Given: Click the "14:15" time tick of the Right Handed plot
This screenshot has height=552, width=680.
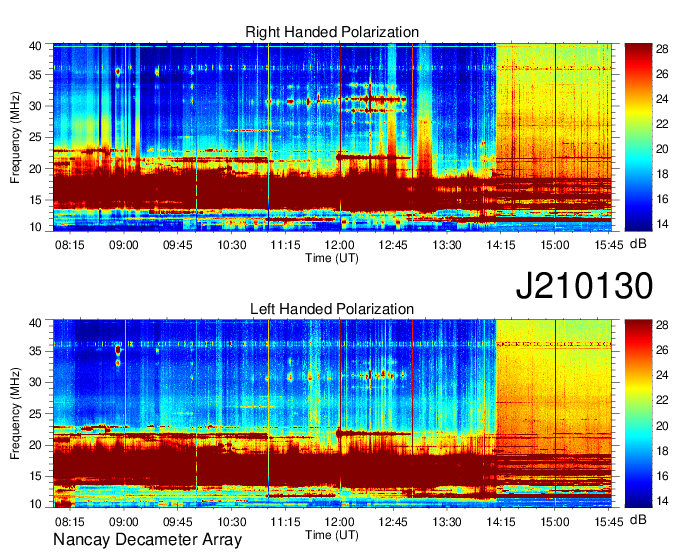Looking at the screenshot, I should coord(501,245).
